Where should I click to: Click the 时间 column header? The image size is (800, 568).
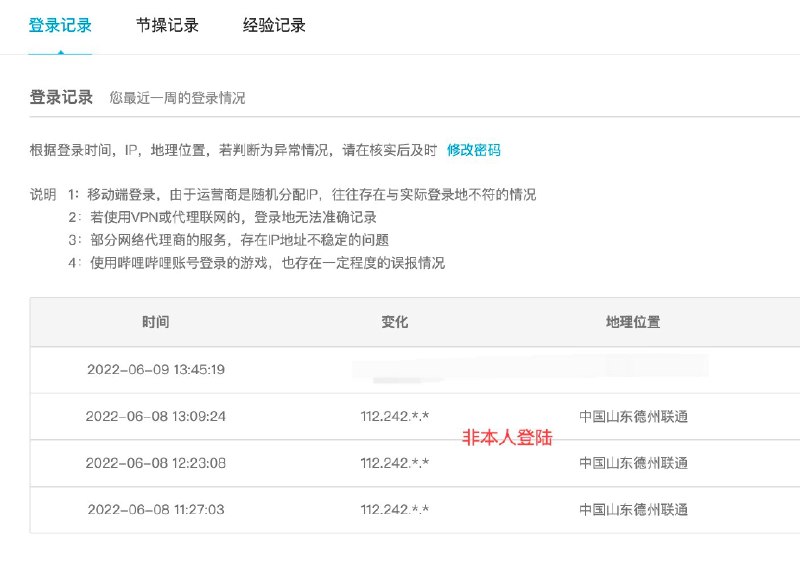point(155,322)
